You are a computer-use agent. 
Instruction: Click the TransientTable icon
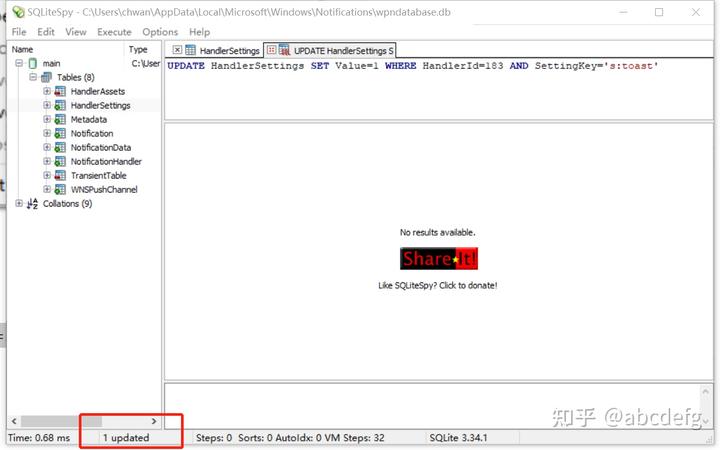pyautogui.click(x=60, y=175)
